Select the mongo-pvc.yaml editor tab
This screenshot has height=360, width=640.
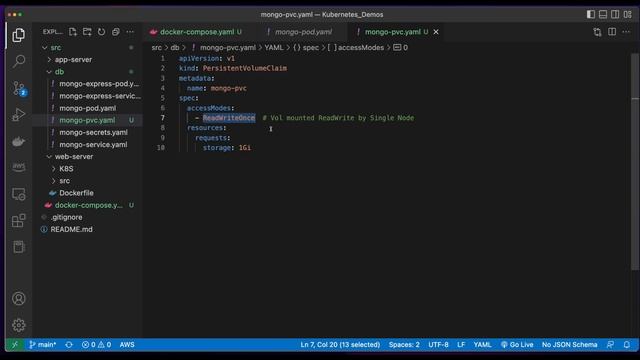[392, 32]
